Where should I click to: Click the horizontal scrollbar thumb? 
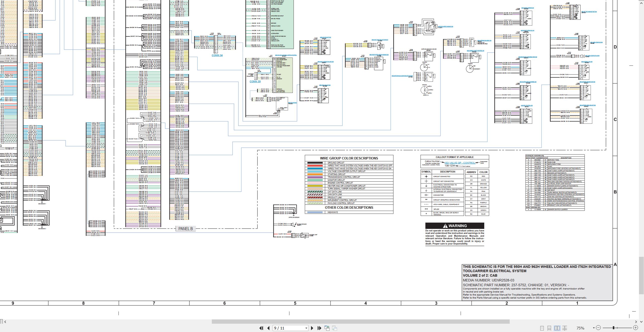(x=360, y=322)
